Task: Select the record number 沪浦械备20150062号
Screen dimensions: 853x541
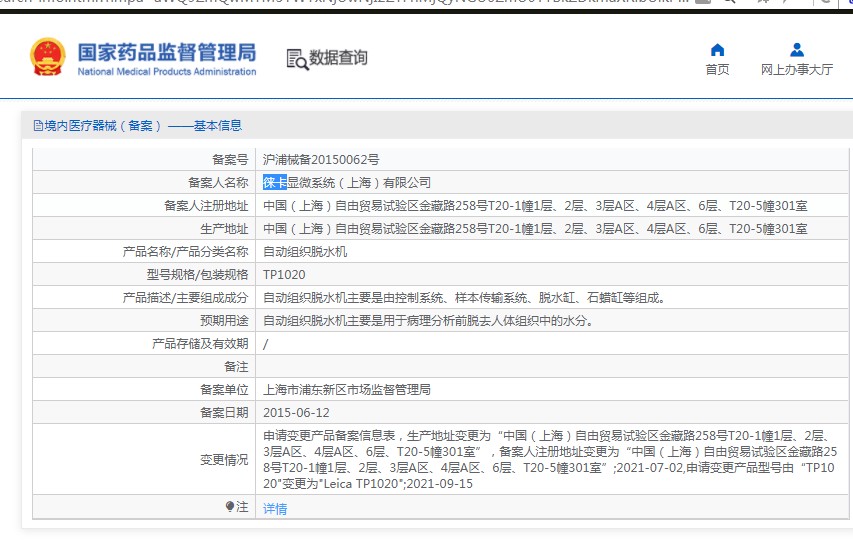Action: click(321, 159)
